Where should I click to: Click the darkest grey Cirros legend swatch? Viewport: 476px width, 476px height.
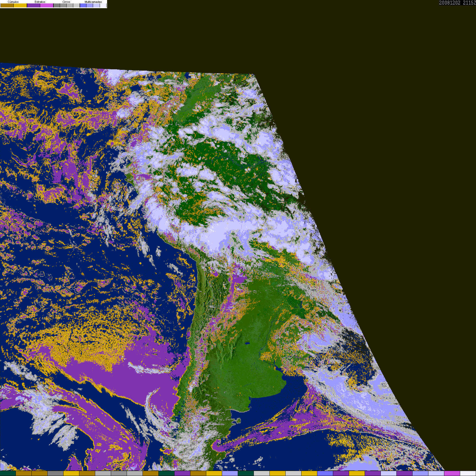coord(57,5)
